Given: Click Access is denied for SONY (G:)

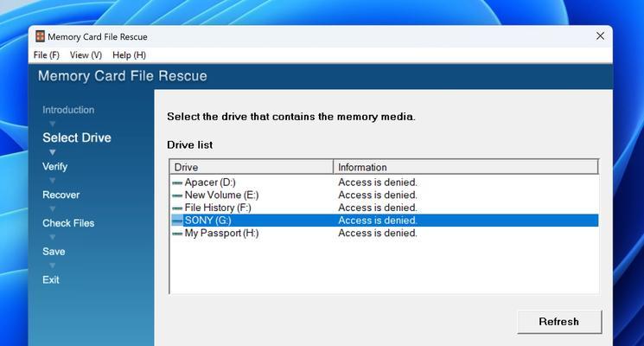Looking at the screenshot, I should pos(378,221).
